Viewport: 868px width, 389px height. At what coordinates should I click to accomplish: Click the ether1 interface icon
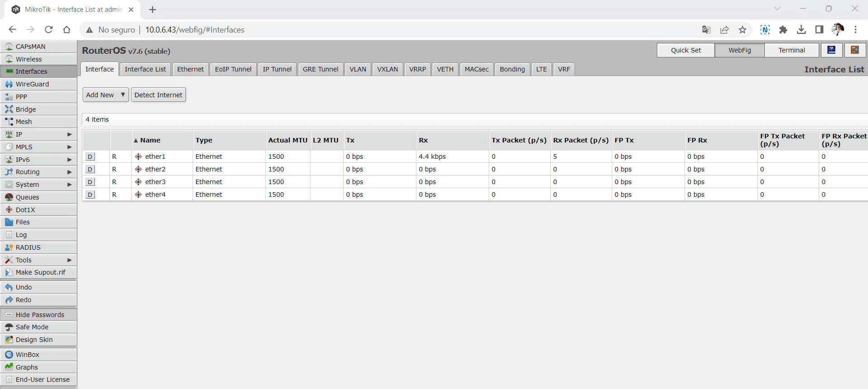click(x=138, y=157)
